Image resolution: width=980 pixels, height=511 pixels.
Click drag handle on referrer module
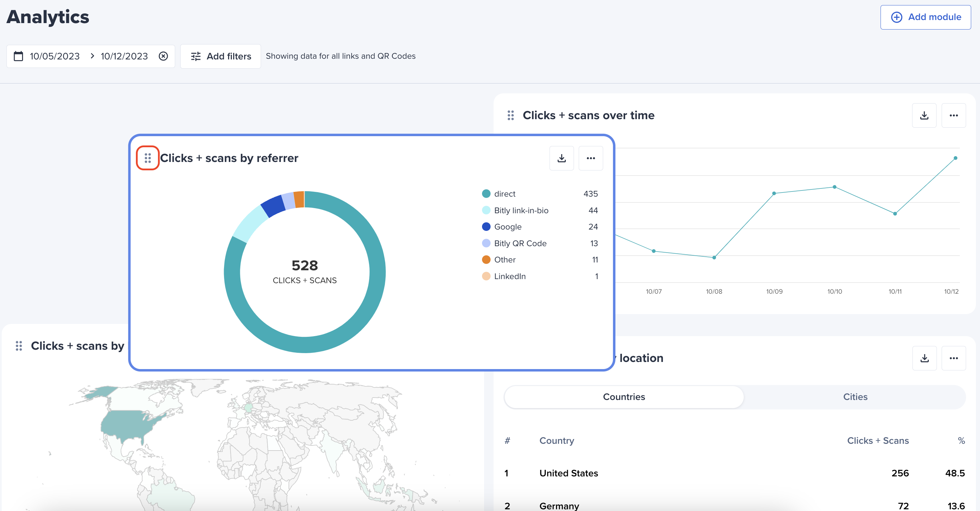click(148, 158)
